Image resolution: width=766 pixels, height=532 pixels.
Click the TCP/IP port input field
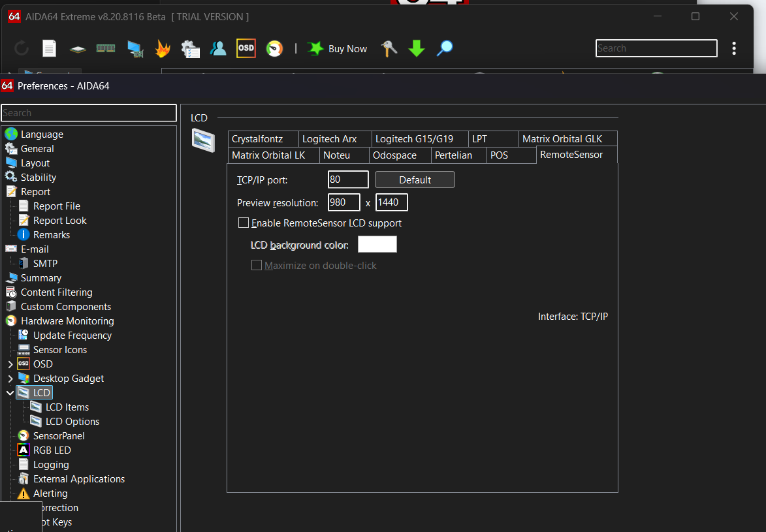[x=348, y=180]
